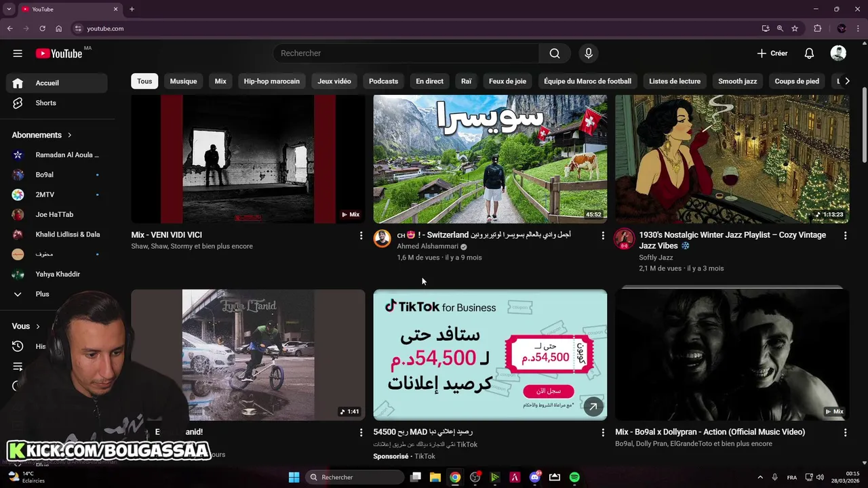Bookmark this page with the star
Screen dimensions: 868x488
pos(795,28)
